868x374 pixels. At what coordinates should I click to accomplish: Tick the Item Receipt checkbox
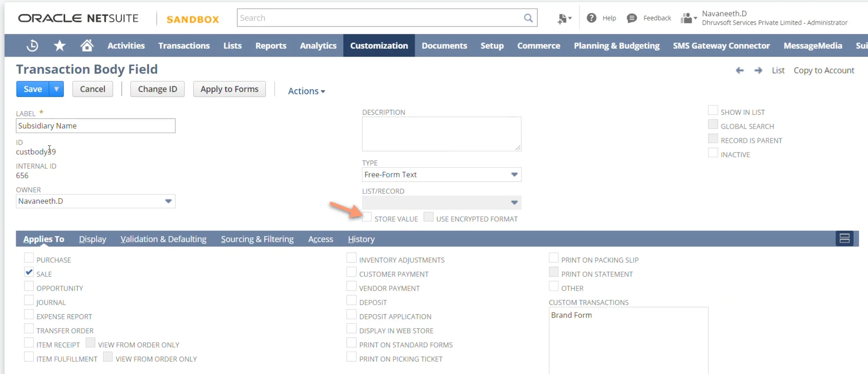29,343
